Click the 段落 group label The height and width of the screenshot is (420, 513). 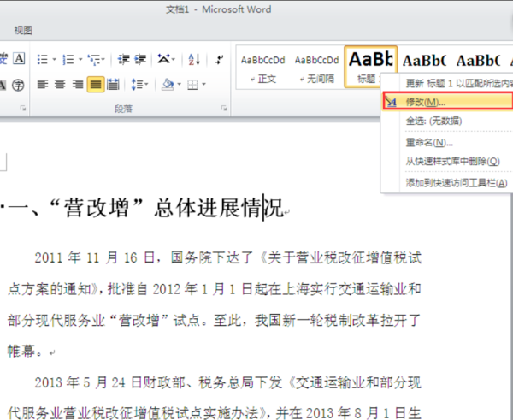pos(123,109)
